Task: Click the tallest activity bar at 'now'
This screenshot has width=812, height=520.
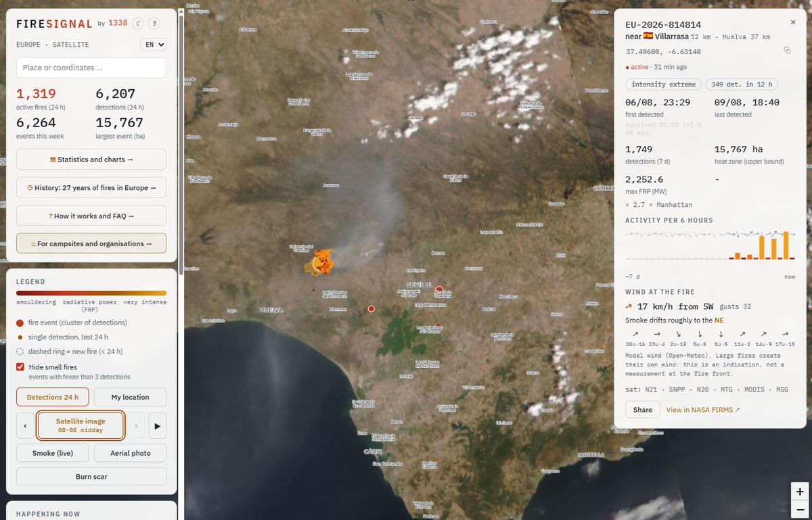Action: (x=786, y=245)
